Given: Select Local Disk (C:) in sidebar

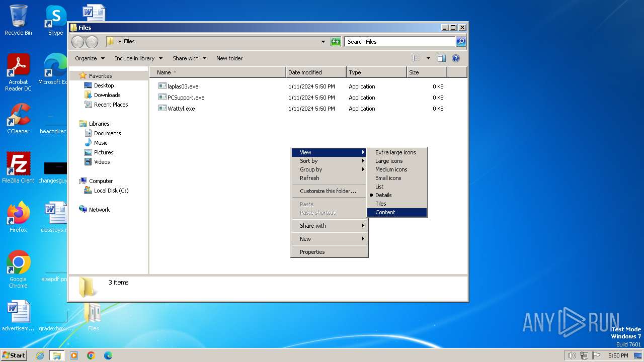Looking at the screenshot, I should coord(111,191).
